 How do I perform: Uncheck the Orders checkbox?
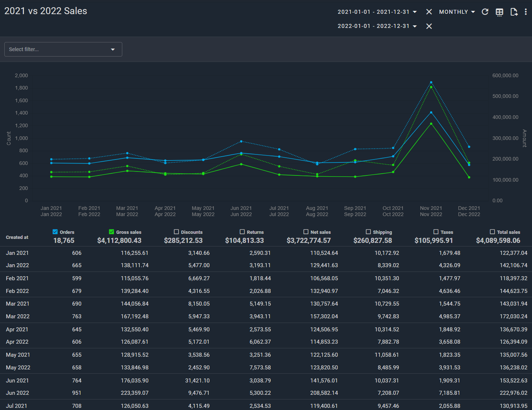(x=55, y=232)
